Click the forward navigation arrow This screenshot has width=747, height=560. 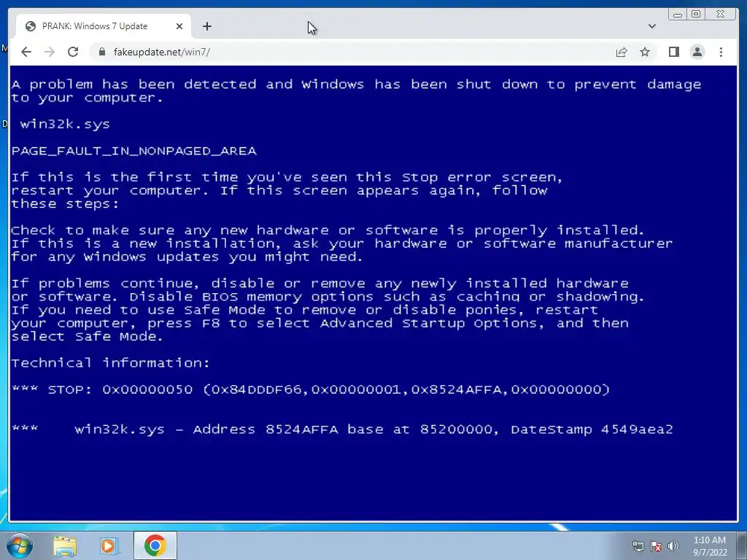pyautogui.click(x=50, y=52)
